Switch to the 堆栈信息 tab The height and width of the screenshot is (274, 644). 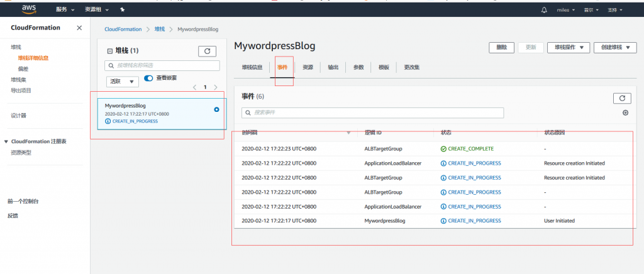[252, 67]
